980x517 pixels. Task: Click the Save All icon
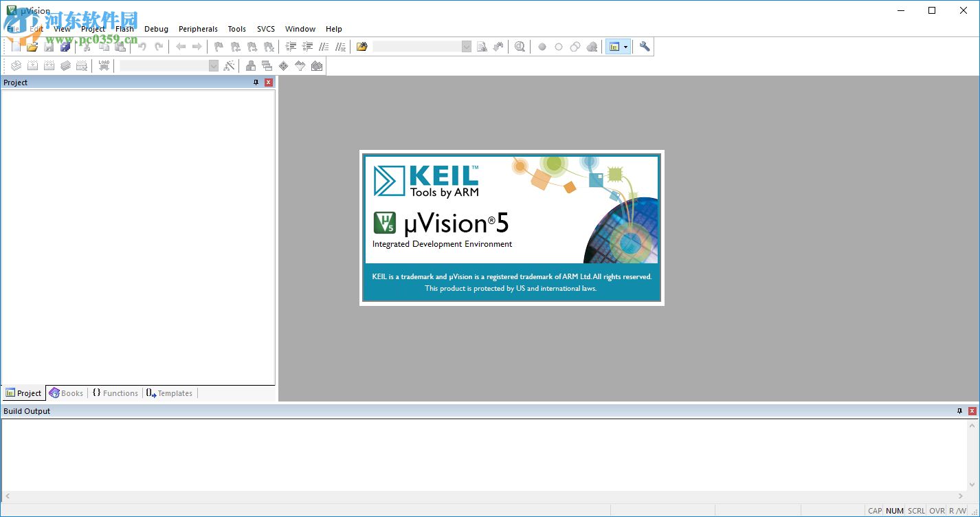[x=65, y=47]
